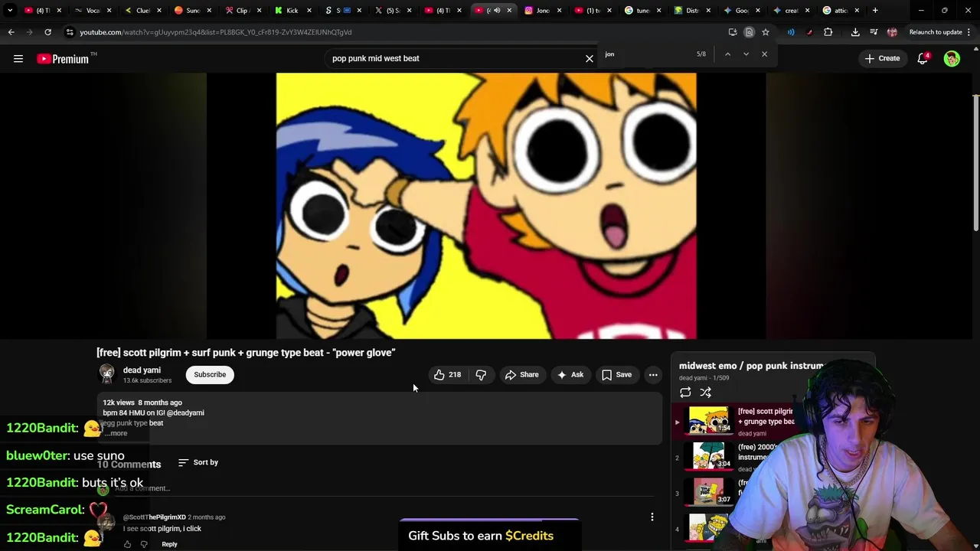Open the dead yami channel avatar
Screen dimensions: 980x551
click(107, 373)
